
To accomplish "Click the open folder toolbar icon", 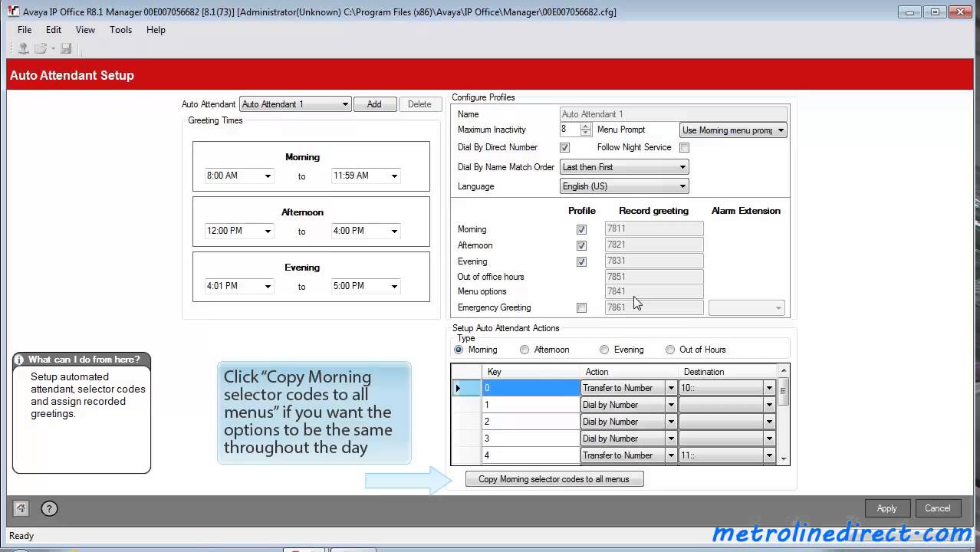I will pos(40,48).
